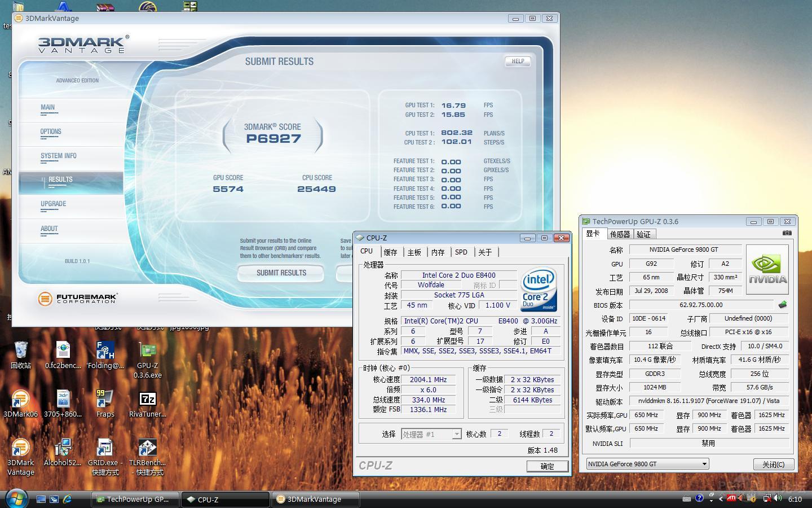Select the RivaTuner desktop shortcut

pos(147,400)
